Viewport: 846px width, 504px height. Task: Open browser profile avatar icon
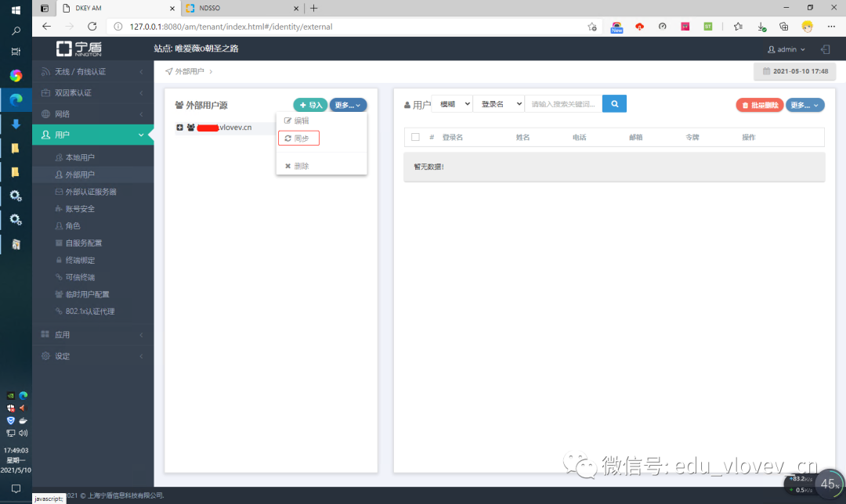pos(807,27)
